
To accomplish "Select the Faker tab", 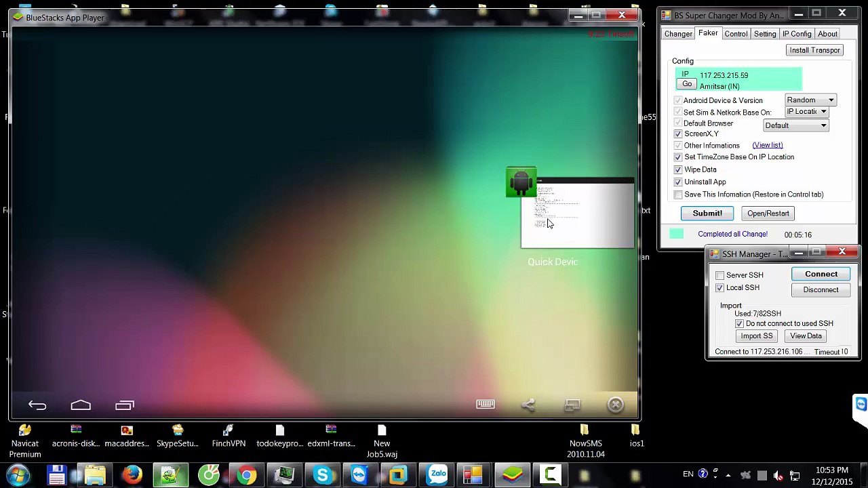I will [x=708, y=33].
